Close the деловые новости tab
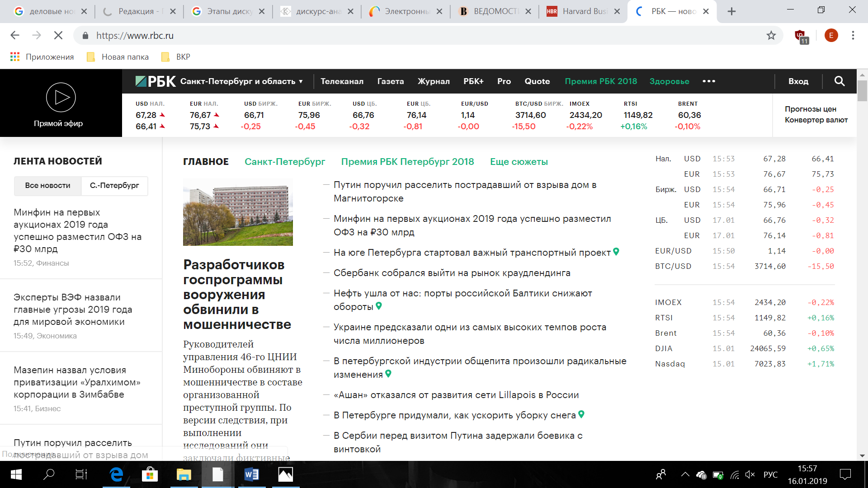868x488 pixels. click(84, 11)
